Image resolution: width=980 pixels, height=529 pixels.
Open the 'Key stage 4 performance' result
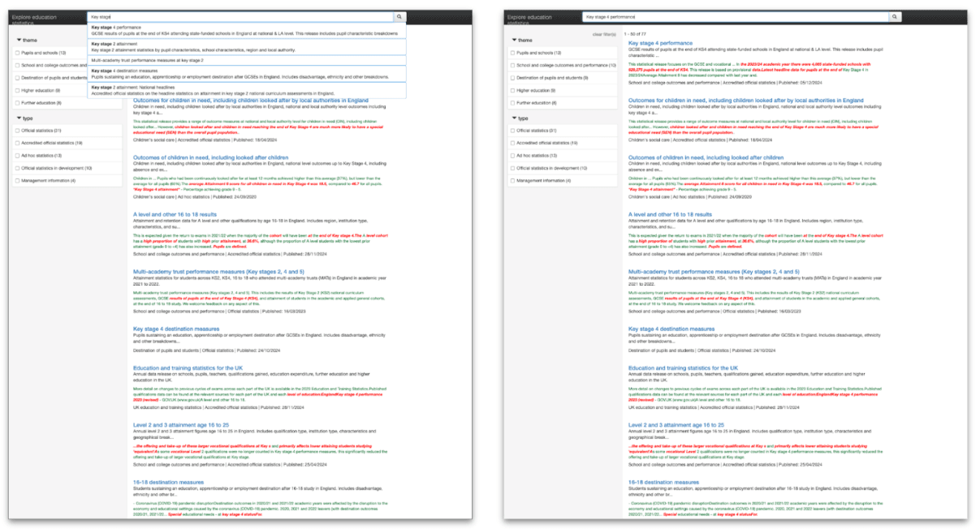point(662,42)
